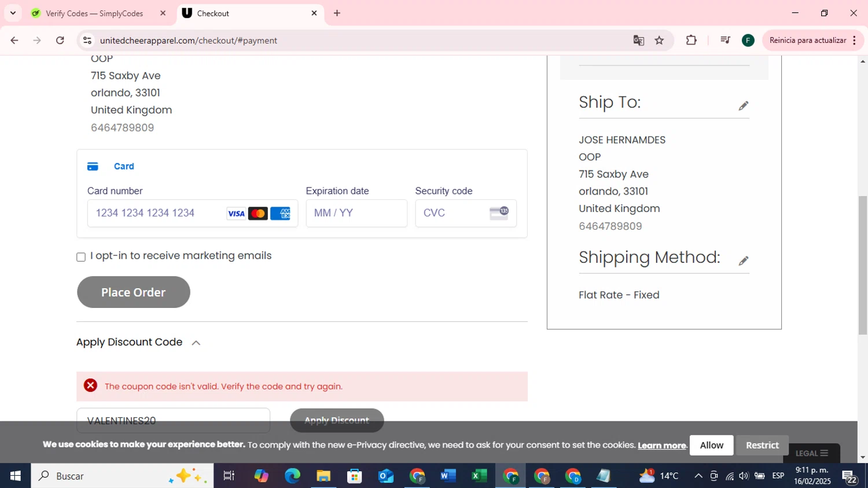Click the Place Order button
The height and width of the screenshot is (488, 868).
(134, 292)
